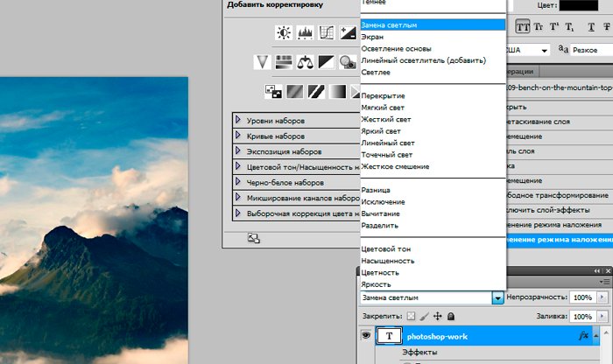613x364 pixels.
Task: Add a Levels adjustment (histogram icon)
Action: 306,33
